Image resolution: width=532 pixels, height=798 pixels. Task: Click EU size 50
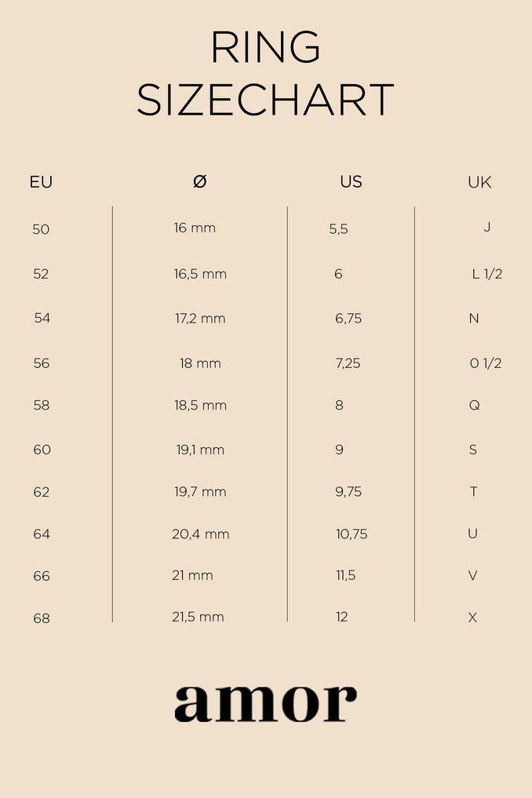41,229
